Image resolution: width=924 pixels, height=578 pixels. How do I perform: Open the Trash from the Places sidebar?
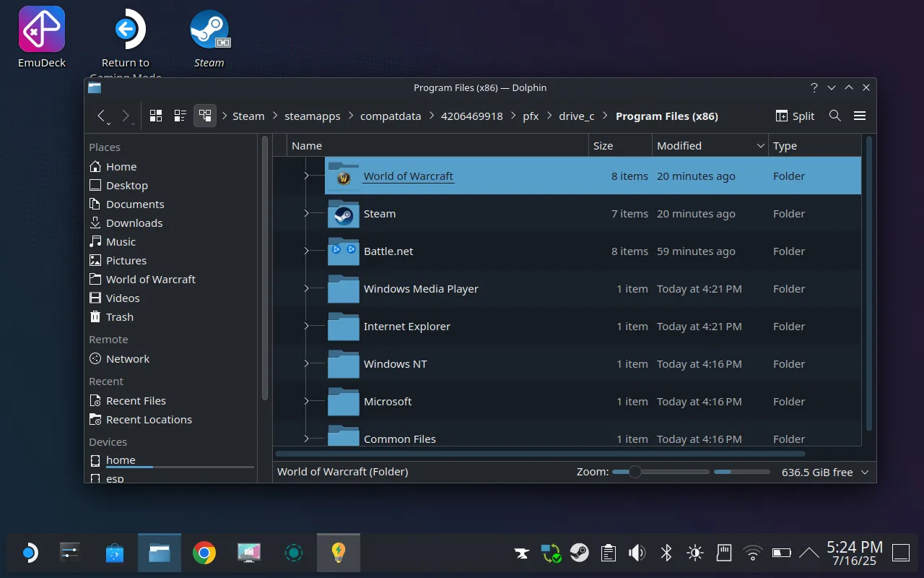pyautogui.click(x=119, y=316)
